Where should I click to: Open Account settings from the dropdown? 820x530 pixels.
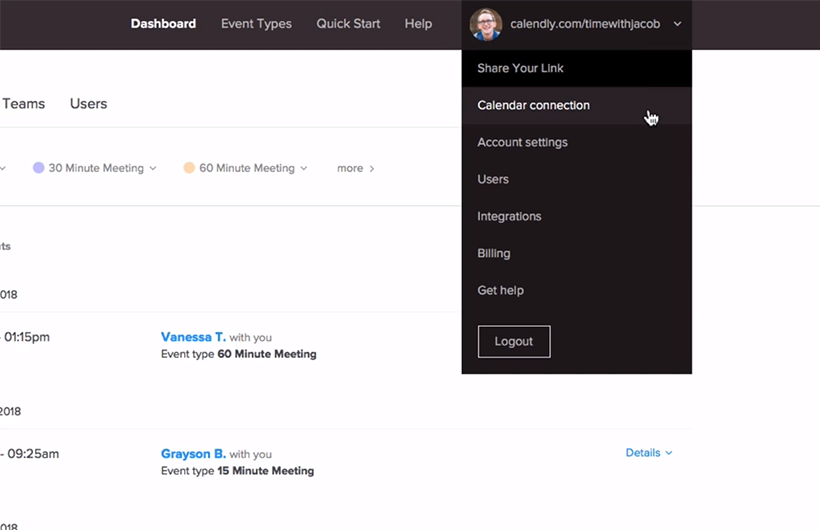576,142
